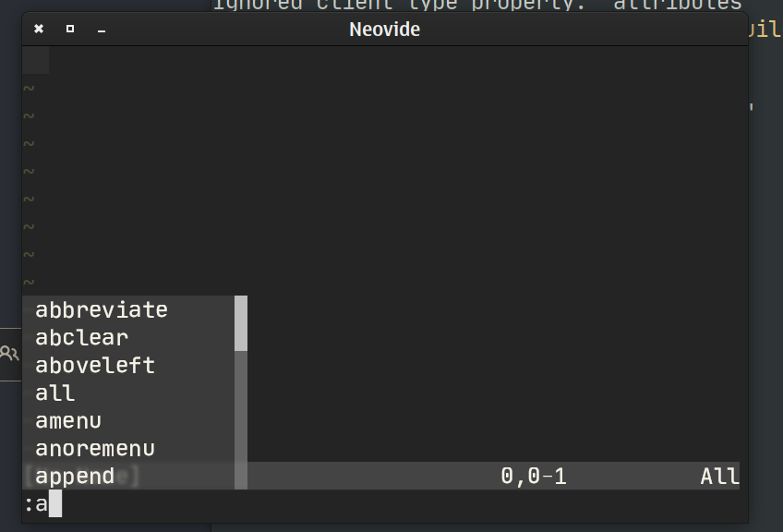Select "amenu" in the popup menu
Image resolution: width=783 pixels, height=532 pixels.
[x=69, y=420]
